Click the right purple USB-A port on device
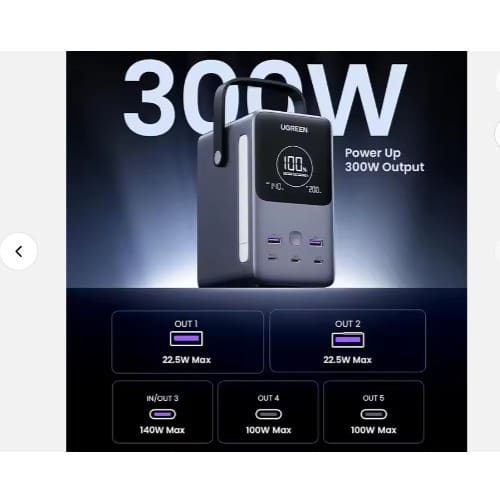The image size is (500, 500). pyautogui.click(x=316, y=242)
